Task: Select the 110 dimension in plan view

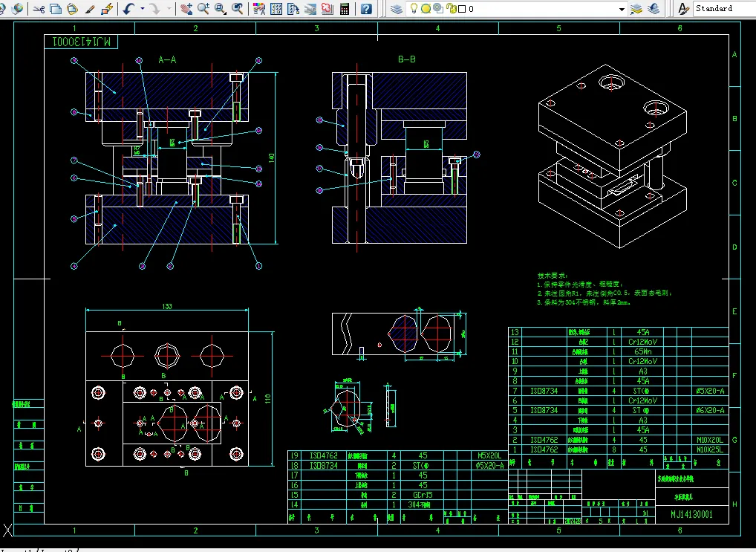Action: coord(268,399)
